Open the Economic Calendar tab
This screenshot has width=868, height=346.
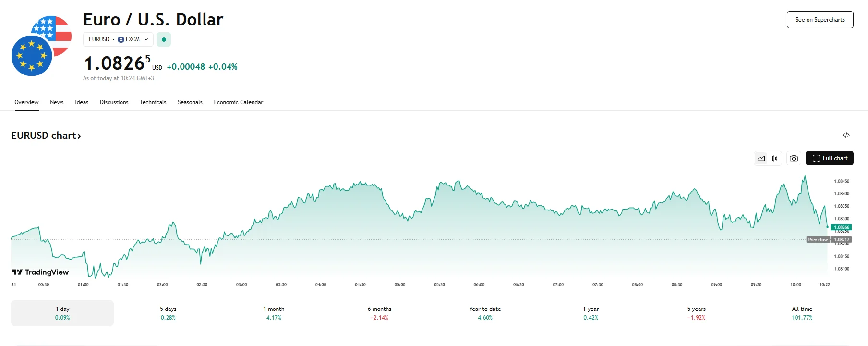coord(238,102)
